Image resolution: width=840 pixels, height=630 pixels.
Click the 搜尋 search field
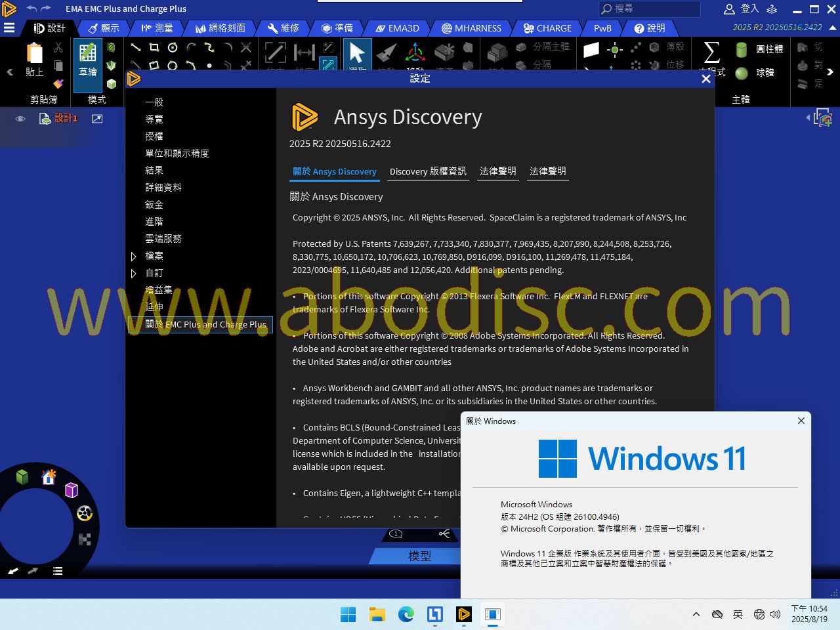(649, 9)
